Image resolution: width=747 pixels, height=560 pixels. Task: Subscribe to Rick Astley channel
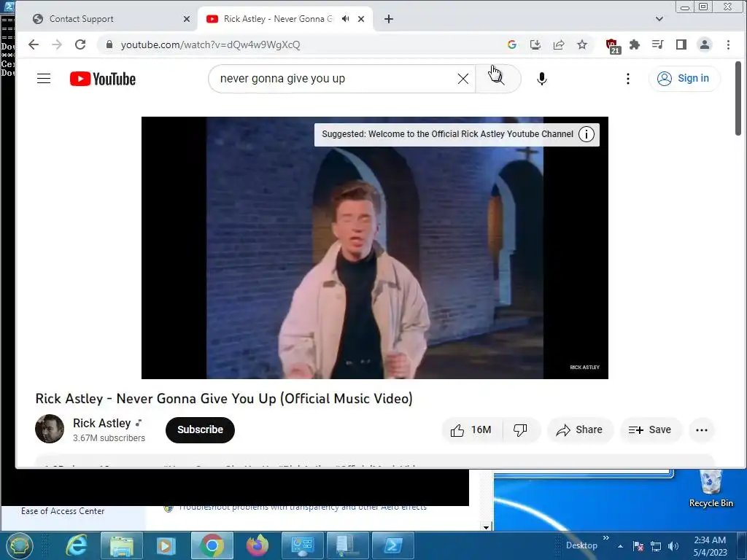tap(200, 429)
